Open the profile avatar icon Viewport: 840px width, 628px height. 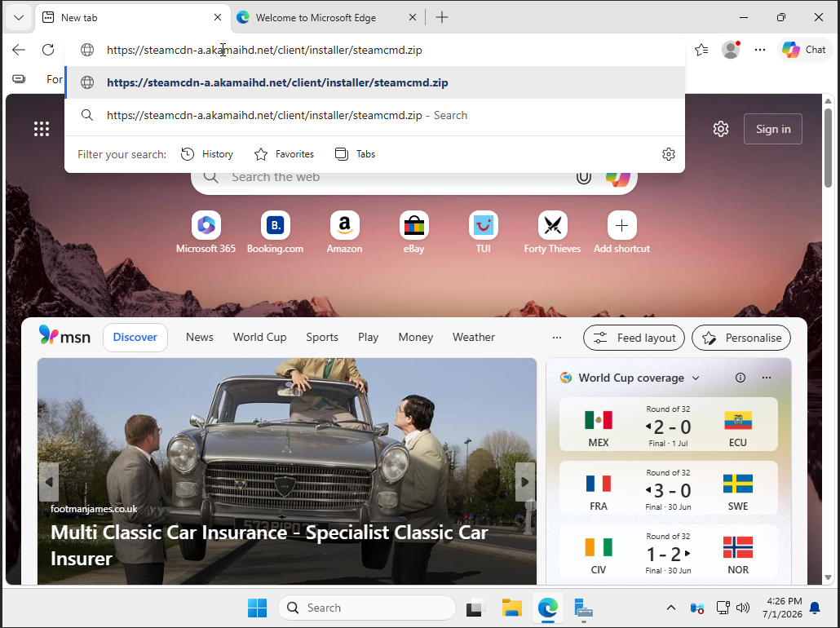(x=731, y=50)
